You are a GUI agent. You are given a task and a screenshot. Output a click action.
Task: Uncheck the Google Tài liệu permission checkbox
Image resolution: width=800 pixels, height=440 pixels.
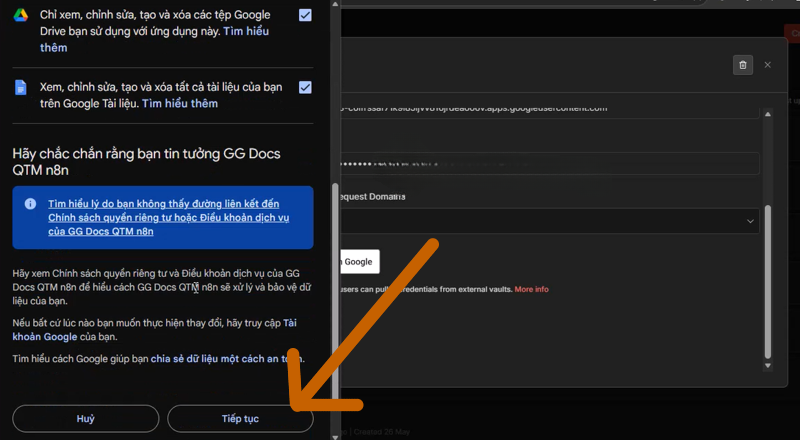(x=305, y=87)
